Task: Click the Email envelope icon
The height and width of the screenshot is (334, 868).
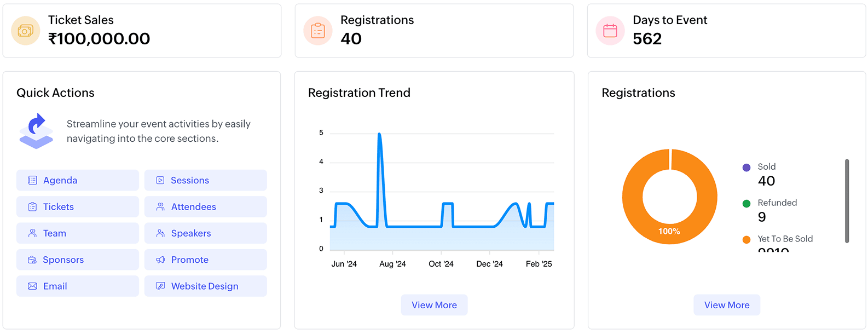Action: (x=32, y=286)
